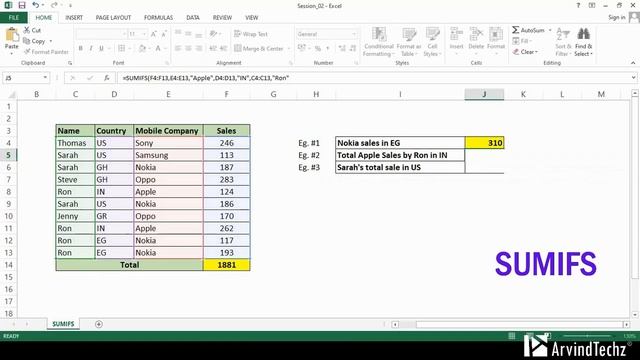Viewport: 640px width, 360px height.
Task: Click the Clear eraser button
Action: point(524,52)
